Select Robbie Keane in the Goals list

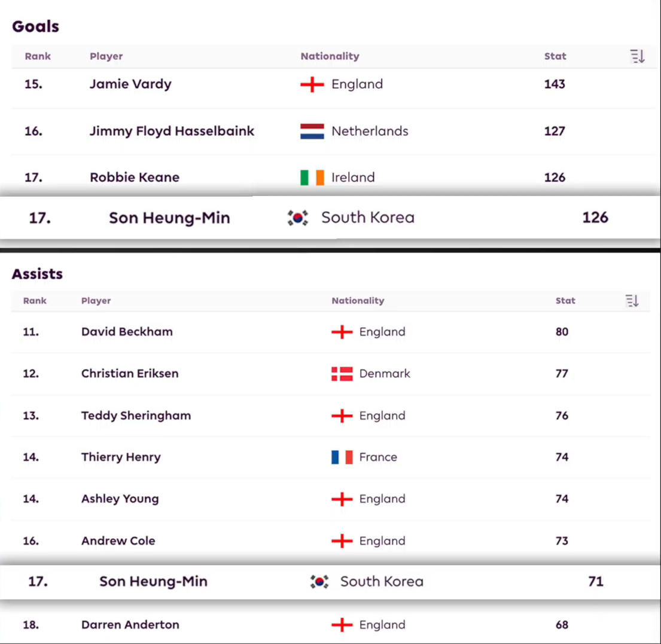click(x=135, y=178)
